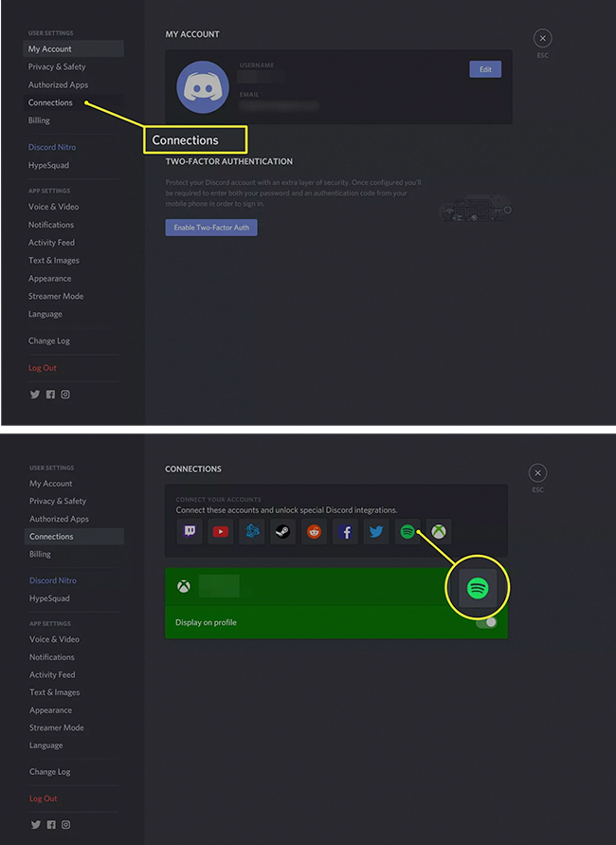The height and width of the screenshot is (845, 616).
Task: Click the Xbox icon in connect accounts row
Action: pyautogui.click(x=439, y=532)
